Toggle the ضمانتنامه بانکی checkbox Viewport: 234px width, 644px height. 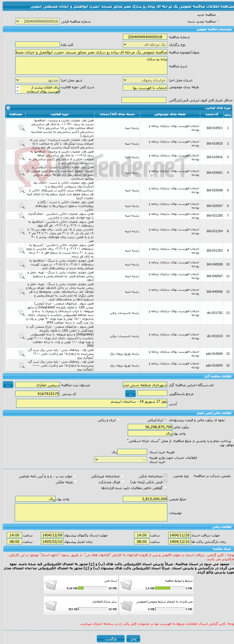(165, 475)
